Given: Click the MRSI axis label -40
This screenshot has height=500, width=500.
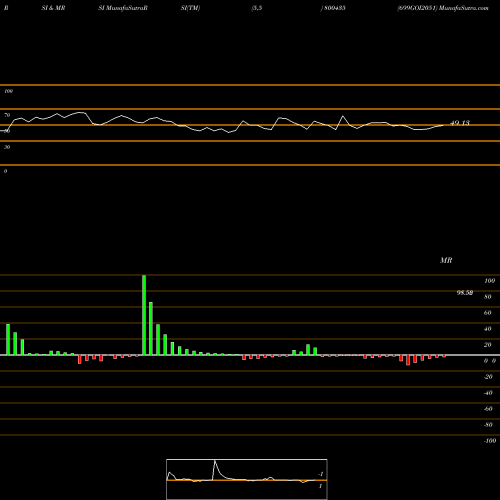Looking at the screenshot, I should point(488,393).
